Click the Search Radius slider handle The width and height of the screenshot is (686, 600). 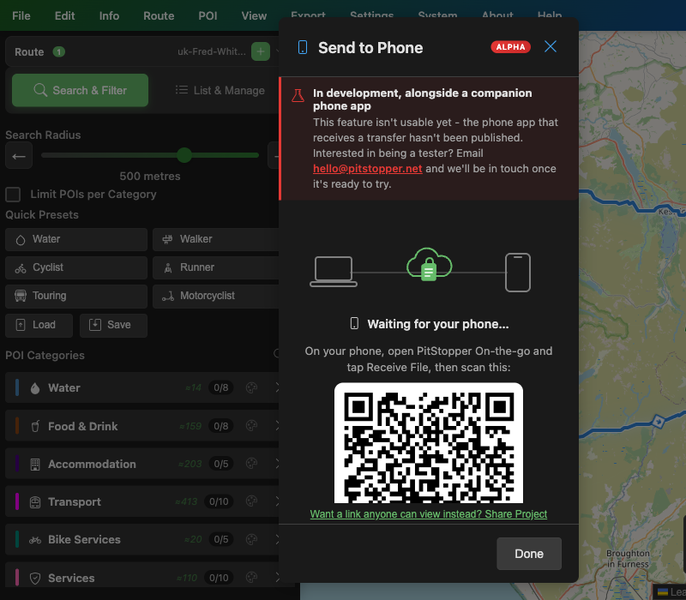[184, 155]
